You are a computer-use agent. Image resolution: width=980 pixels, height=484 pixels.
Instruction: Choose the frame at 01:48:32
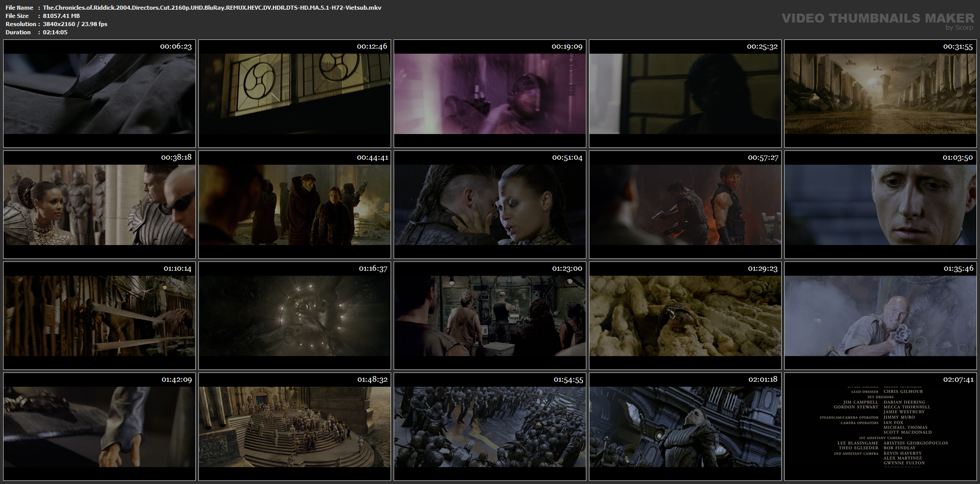294,427
